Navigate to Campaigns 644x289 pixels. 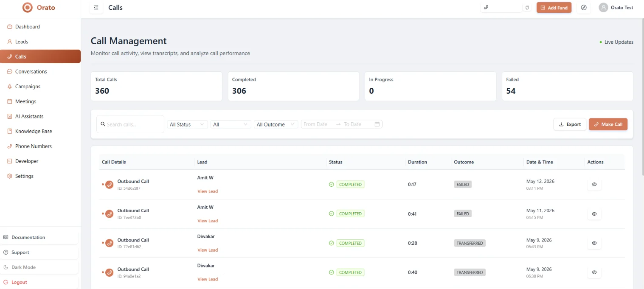[40, 87]
